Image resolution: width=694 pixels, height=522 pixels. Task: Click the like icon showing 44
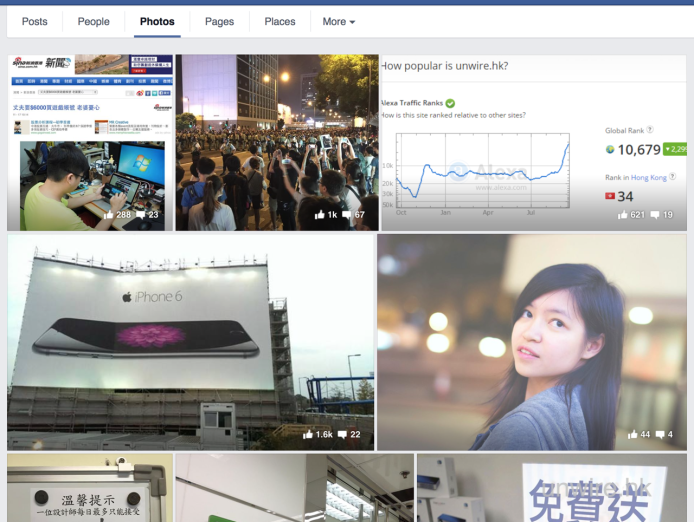[x=633, y=434]
